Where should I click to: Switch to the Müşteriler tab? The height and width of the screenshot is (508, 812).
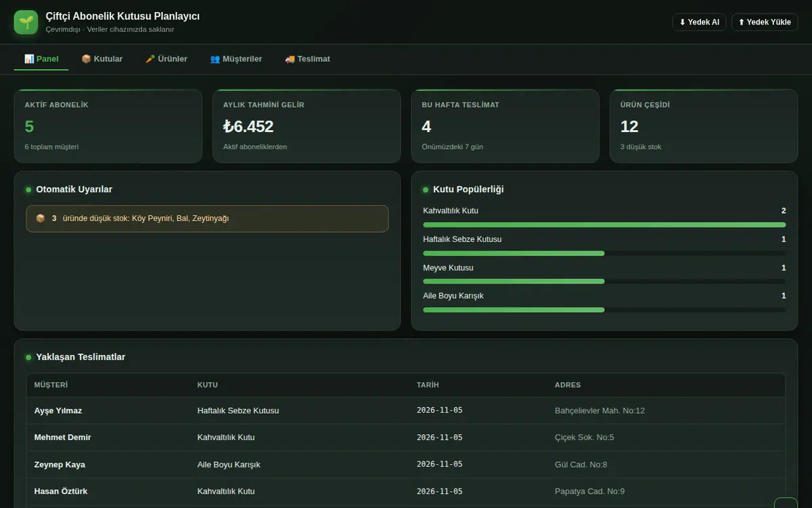tap(235, 59)
